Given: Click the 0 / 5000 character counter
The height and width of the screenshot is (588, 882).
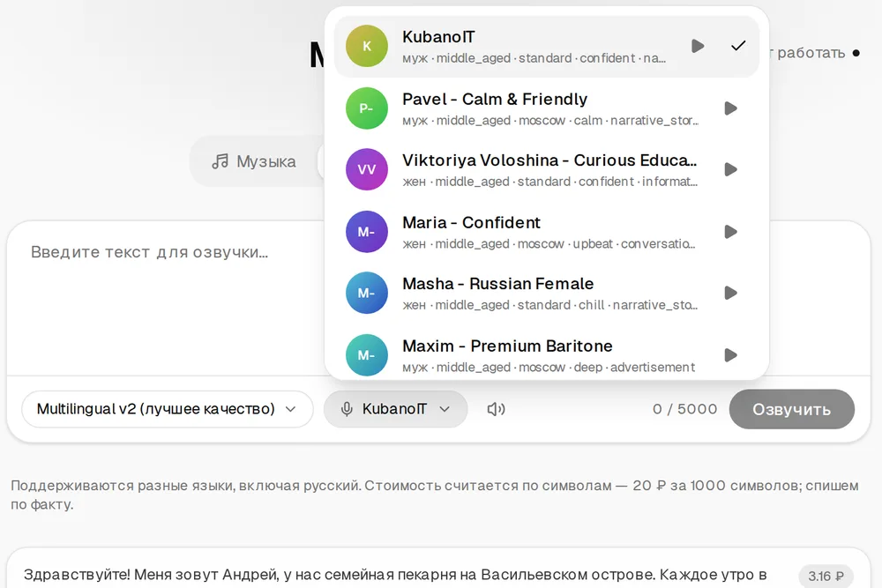Looking at the screenshot, I should click(x=684, y=409).
